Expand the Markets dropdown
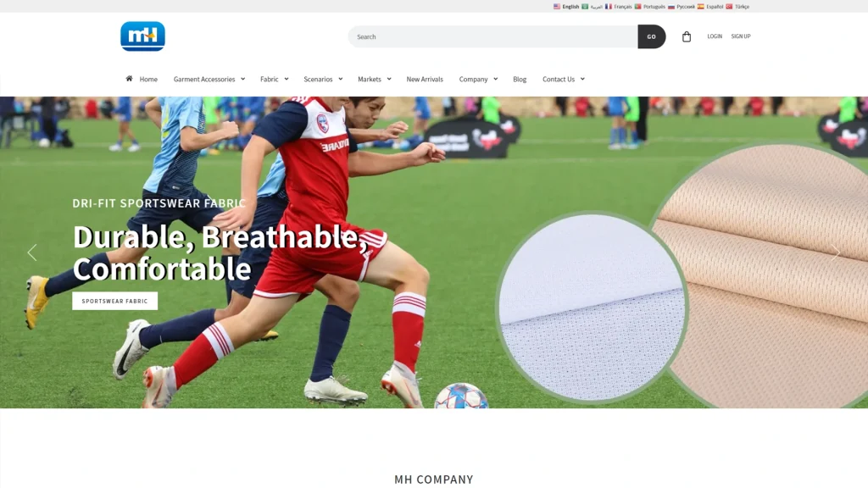The width and height of the screenshot is (868, 488). (374, 79)
